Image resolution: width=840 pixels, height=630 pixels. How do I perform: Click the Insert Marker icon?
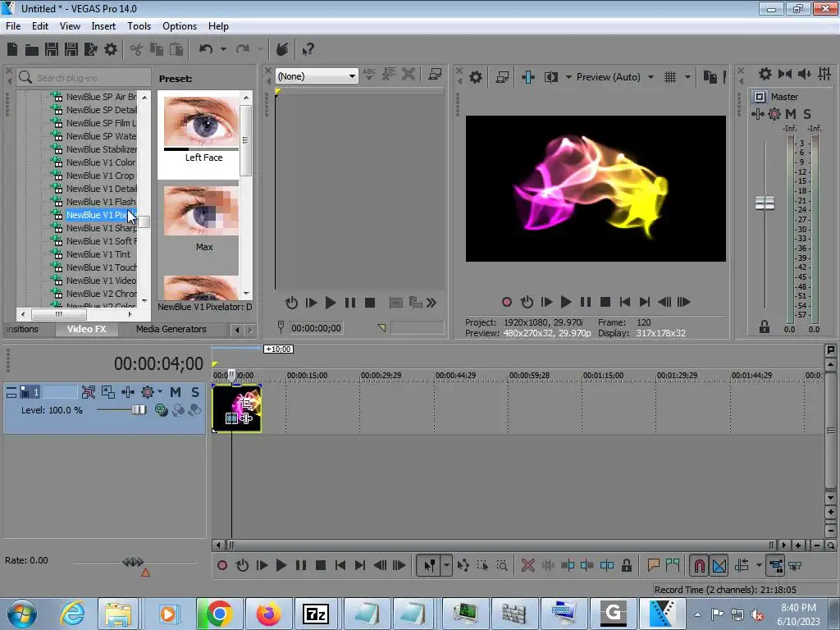(x=653, y=565)
